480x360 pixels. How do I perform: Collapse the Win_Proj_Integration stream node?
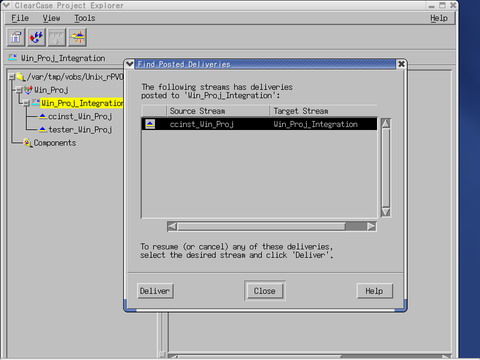(26, 103)
